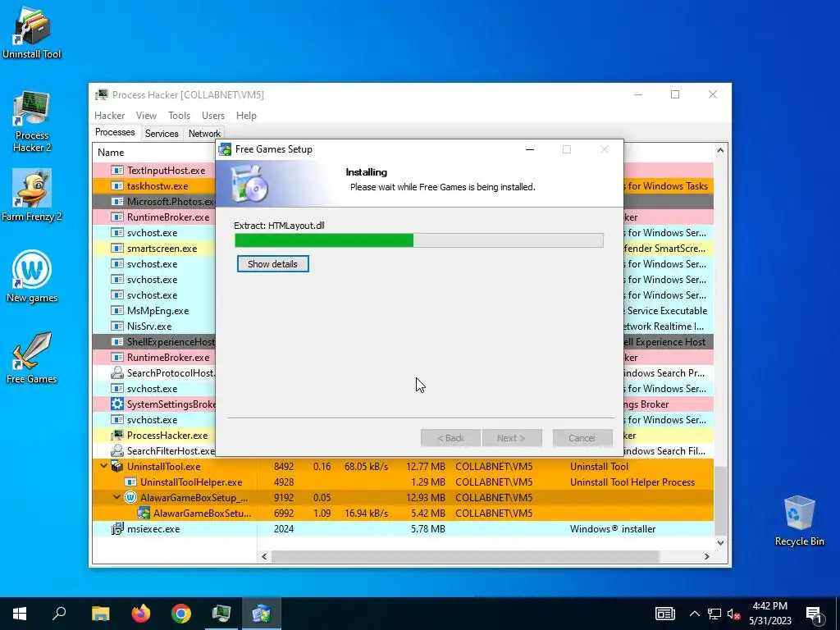Open the Recycle Bin on the desktop
Image resolution: width=840 pixels, height=630 pixels.
pyautogui.click(x=799, y=521)
